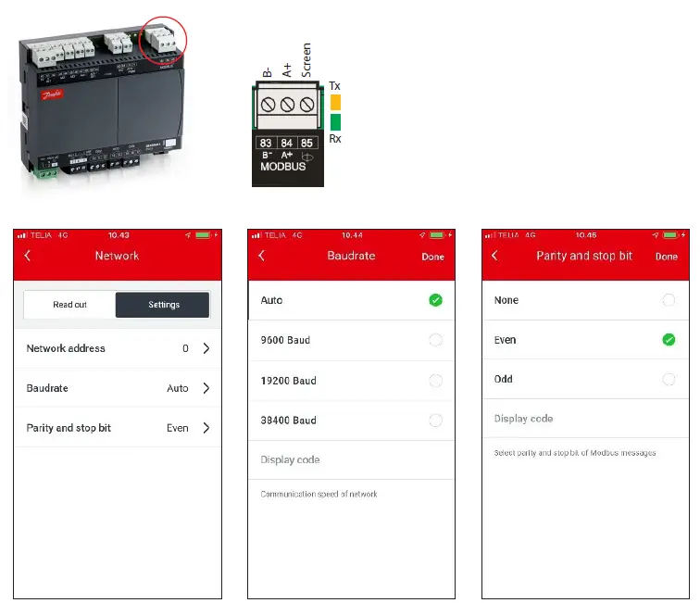The height and width of the screenshot is (603, 700).
Task: Tap Display code on Parity screen
Action: (523, 419)
